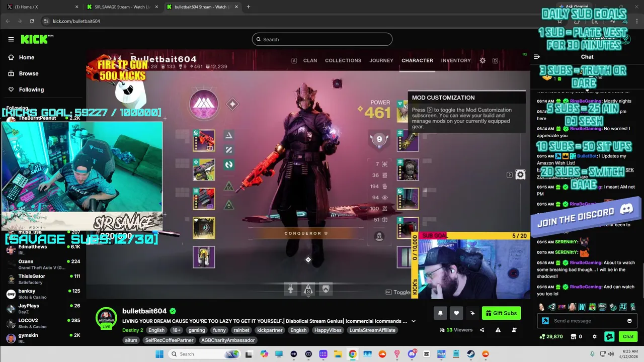Click the Chrome address bar URL
The width and height of the screenshot is (644, 362).
[x=76, y=21]
